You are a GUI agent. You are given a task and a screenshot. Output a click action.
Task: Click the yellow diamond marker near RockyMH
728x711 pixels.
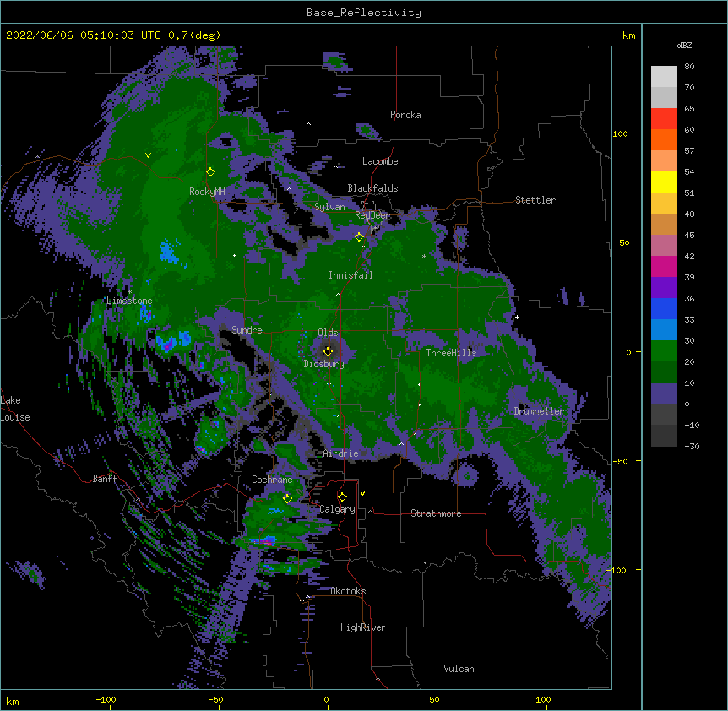pyautogui.click(x=210, y=172)
